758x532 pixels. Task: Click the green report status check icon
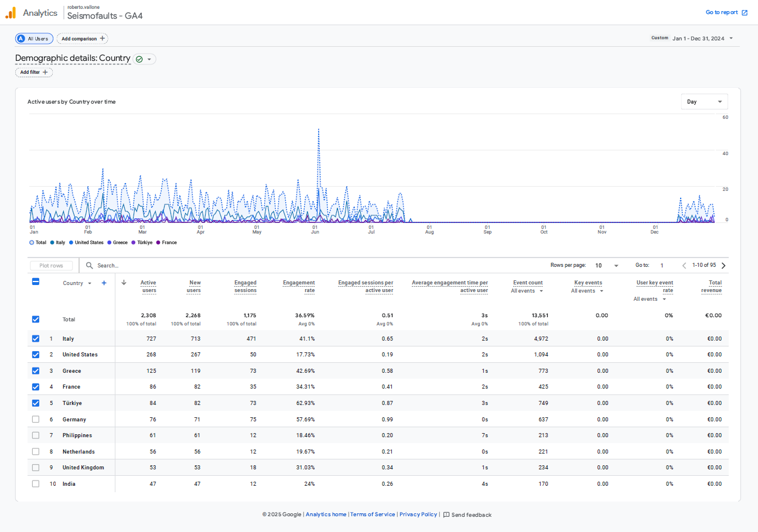[139, 59]
